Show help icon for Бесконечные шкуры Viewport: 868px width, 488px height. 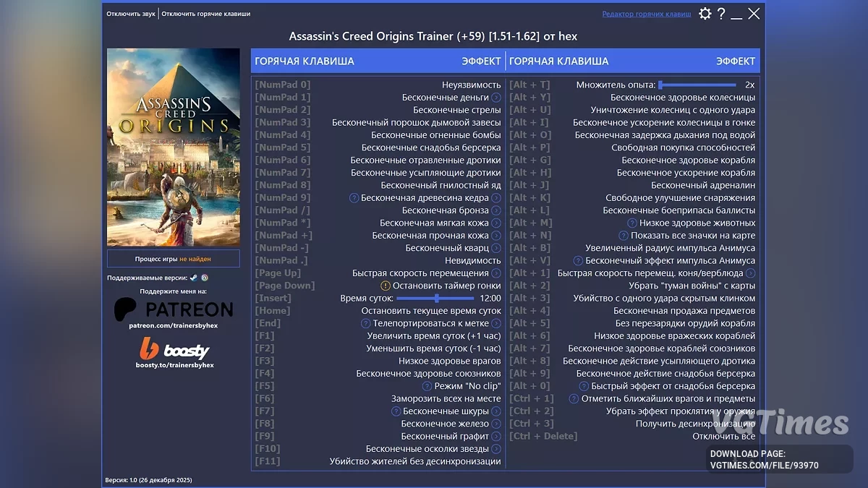pyautogui.click(x=396, y=411)
